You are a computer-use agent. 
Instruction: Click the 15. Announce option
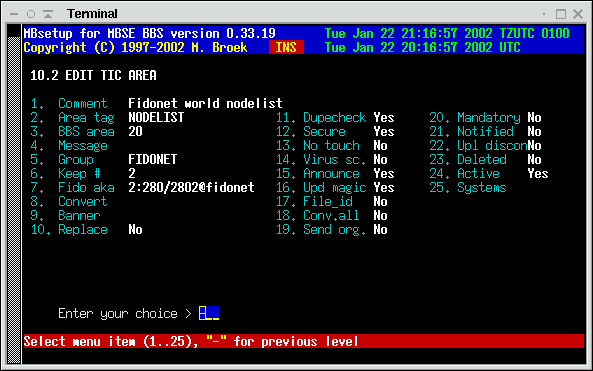pyautogui.click(x=317, y=173)
